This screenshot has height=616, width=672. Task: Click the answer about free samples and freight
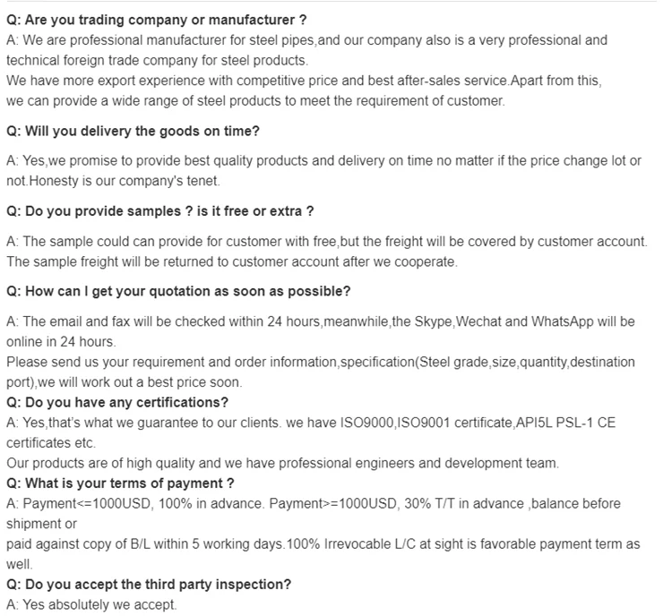tap(326, 242)
